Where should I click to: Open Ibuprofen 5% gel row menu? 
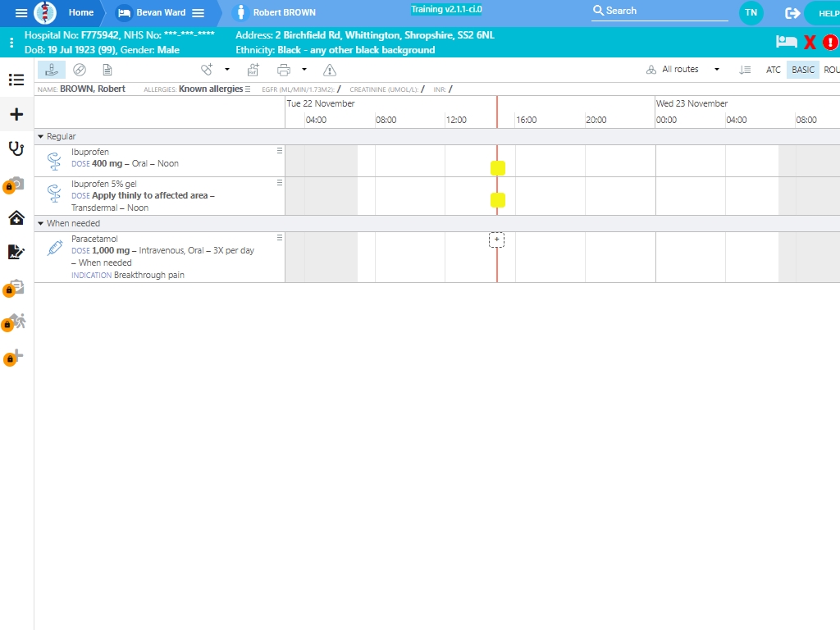(x=280, y=183)
